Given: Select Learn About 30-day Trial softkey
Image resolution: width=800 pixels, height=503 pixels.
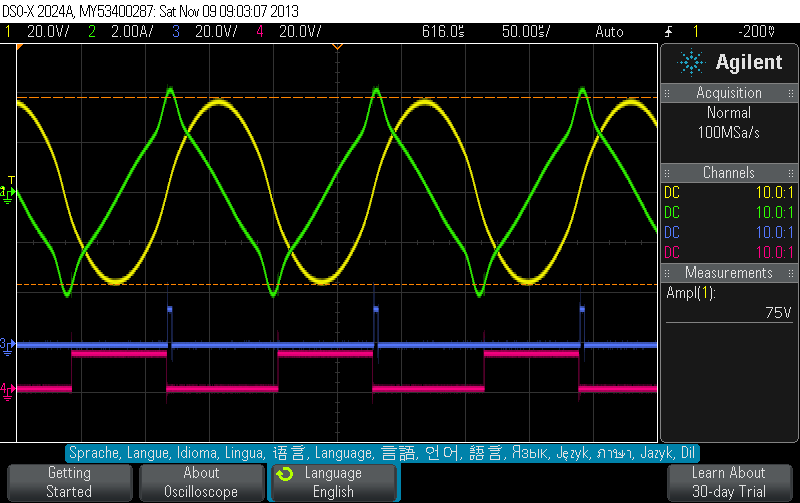Looking at the screenshot, I should [x=730, y=482].
